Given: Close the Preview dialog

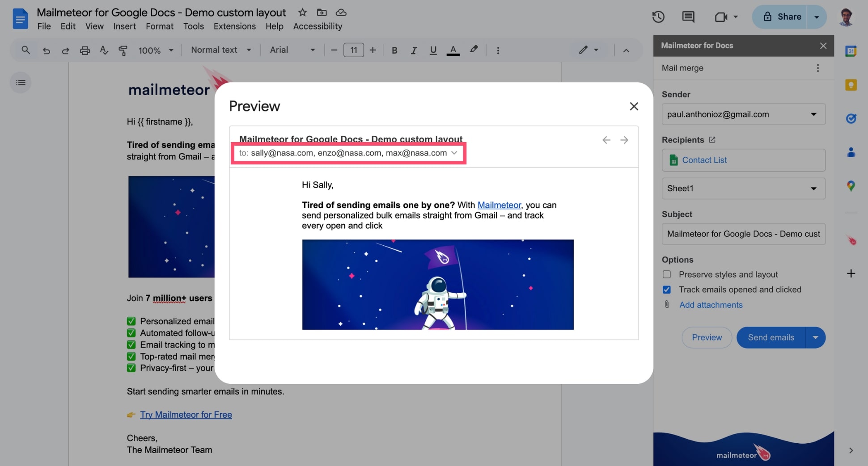Looking at the screenshot, I should pyautogui.click(x=634, y=106).
